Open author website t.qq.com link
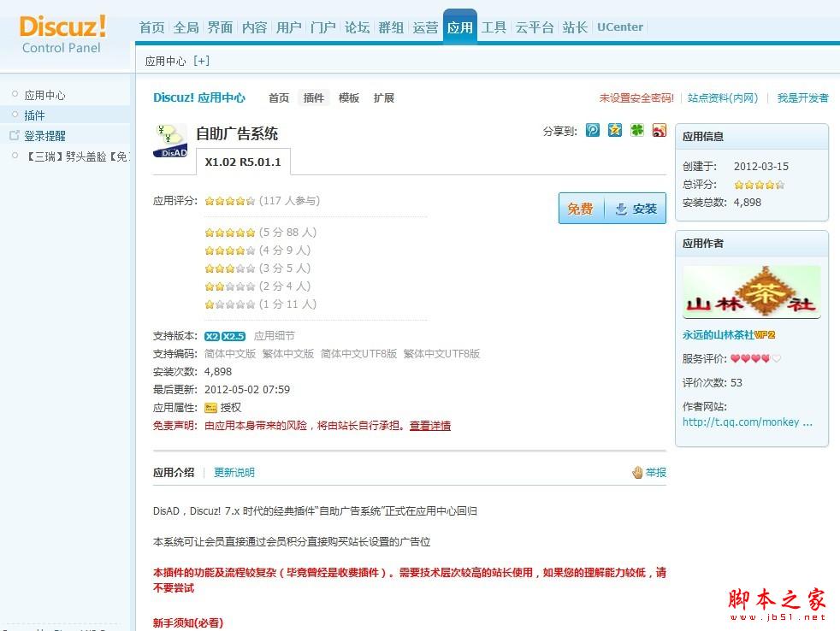The width and height of the screenshot is (840, 631). (x=748, y=422)
